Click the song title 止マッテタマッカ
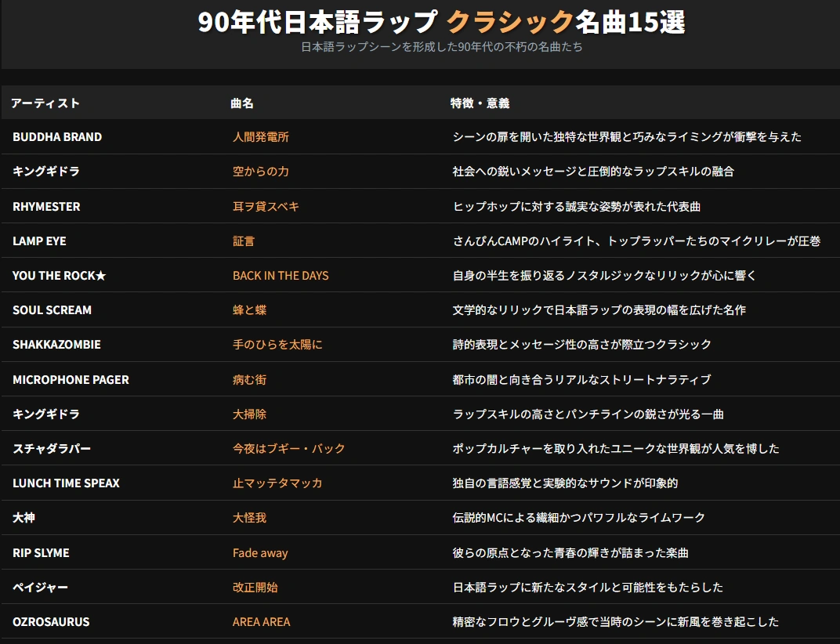The height and width of the screenshot is (644, 840). point(277,483)
